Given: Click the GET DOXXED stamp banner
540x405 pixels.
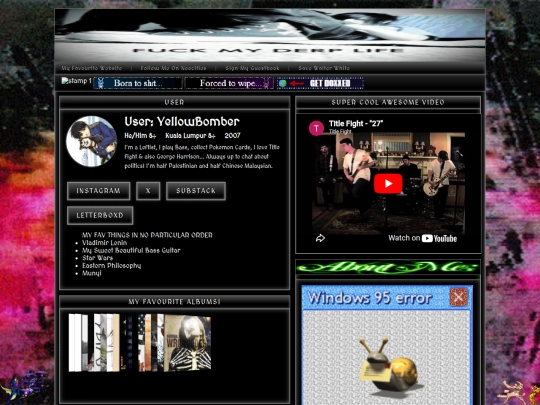Looking at the screenshot, I should point(320,83).
